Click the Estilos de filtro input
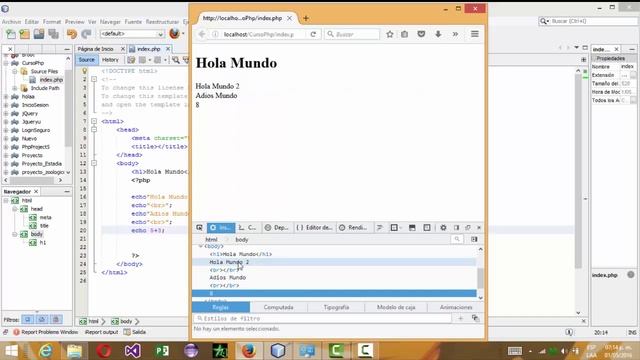The image size is (640, 360). (x=322, y=318)
